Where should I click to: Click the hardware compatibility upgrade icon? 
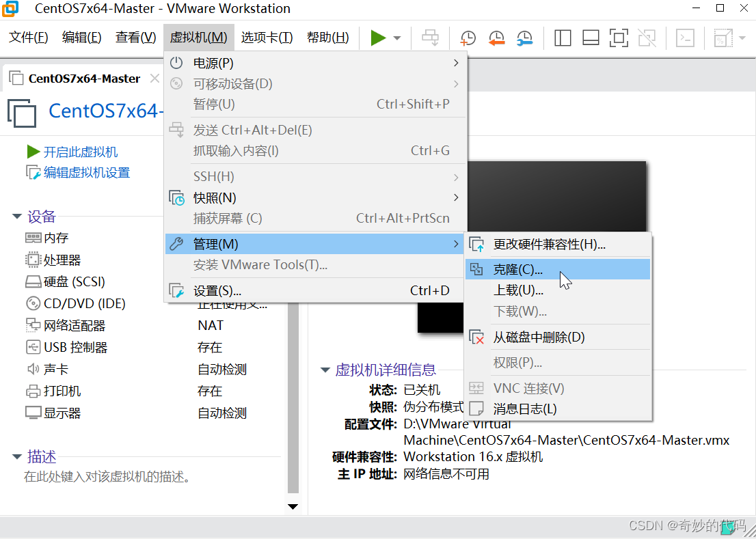click(476, 244)
